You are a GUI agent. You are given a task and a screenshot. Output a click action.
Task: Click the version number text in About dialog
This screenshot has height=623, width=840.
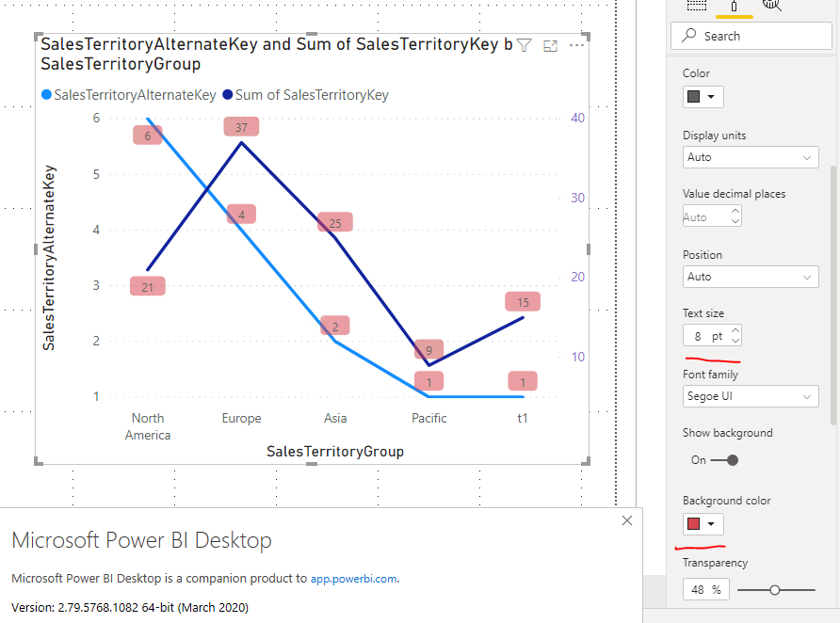pos(130,608)
